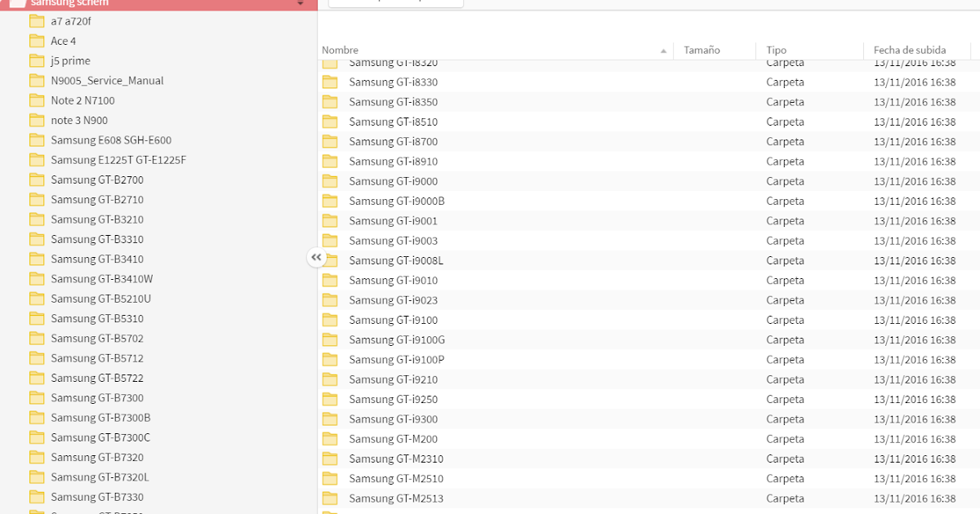Open the Samsung GT-i8350 folder name

(394, 102)
